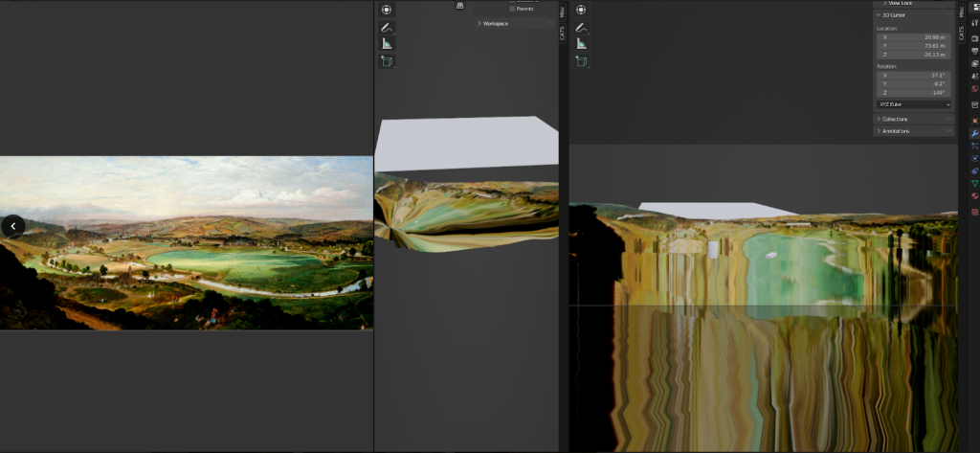Viewport: 980px width, 453px height.
Task: Open View Layer properties tab
Action: [x=974, y=64]
